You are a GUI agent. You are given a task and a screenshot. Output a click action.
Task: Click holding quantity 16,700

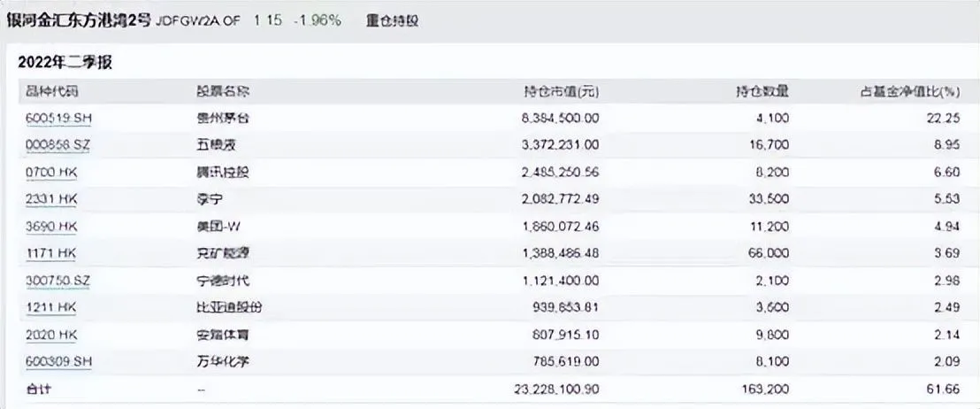[770, 145]
